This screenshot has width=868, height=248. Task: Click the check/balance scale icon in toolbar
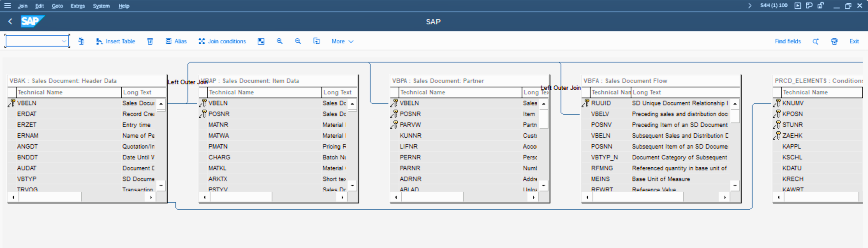pos(81,41)
